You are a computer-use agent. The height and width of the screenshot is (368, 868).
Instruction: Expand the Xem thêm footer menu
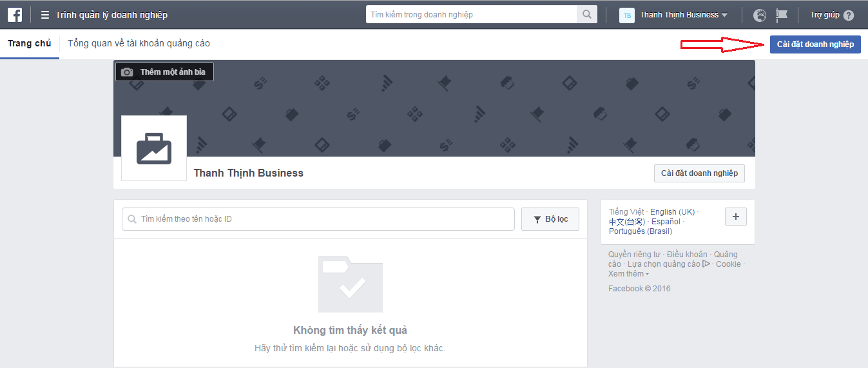[628, 274]
